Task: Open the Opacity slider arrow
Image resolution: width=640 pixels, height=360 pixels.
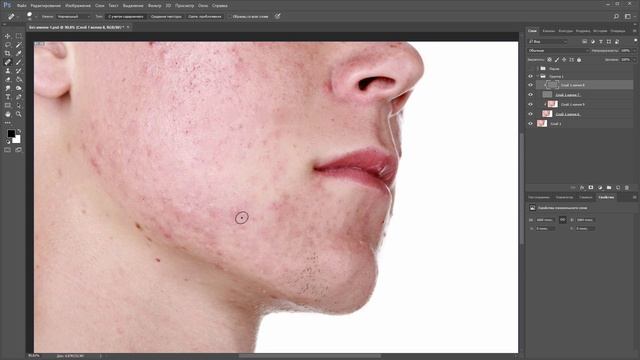Action: (x=635, y=51)
